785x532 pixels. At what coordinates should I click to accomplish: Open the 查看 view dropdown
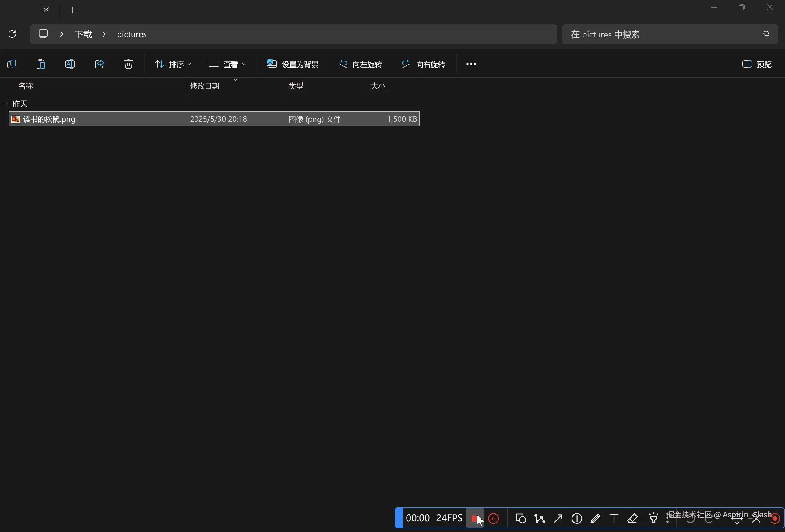(227, 64)
